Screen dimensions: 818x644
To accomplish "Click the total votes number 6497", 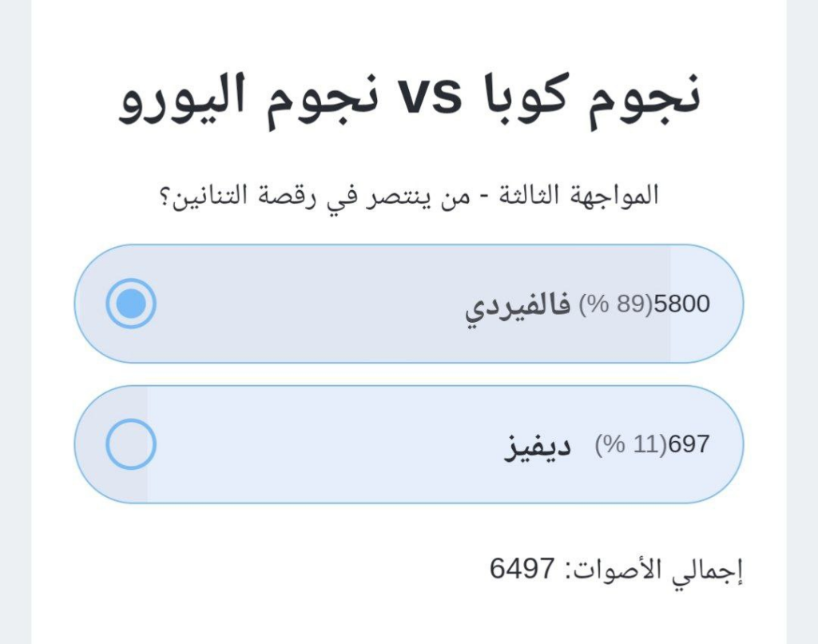I will click(522, 569).
